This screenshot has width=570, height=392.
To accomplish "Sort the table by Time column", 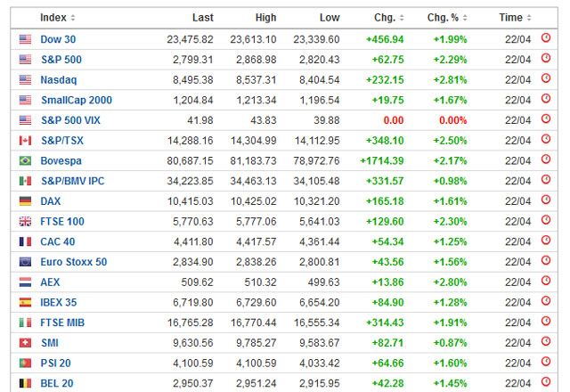I will coord(515,17).
